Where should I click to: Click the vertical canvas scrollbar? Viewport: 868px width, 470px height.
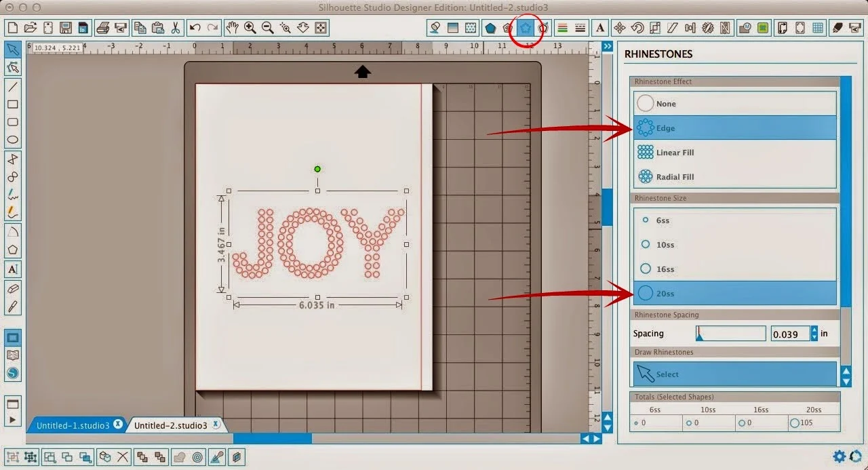pyautogui.click(x=608, y=207)
